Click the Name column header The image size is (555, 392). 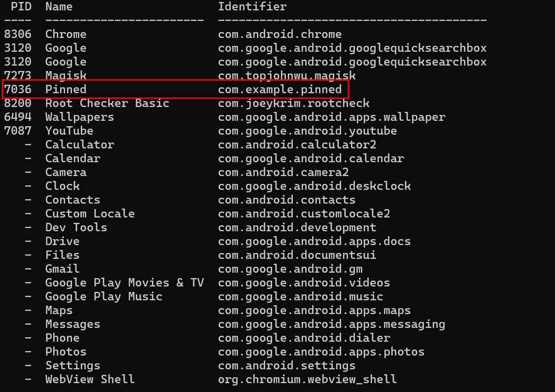click(x=59, y=6)
